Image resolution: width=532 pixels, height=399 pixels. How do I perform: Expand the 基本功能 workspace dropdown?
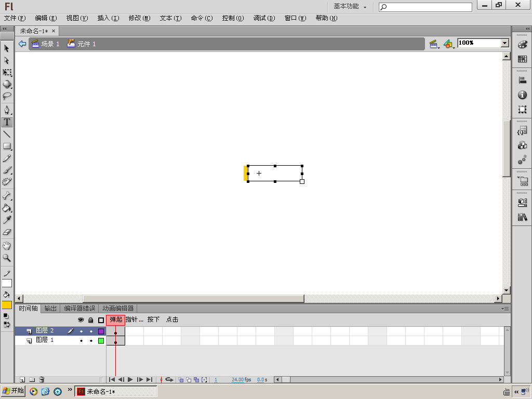tap(350, 6)
